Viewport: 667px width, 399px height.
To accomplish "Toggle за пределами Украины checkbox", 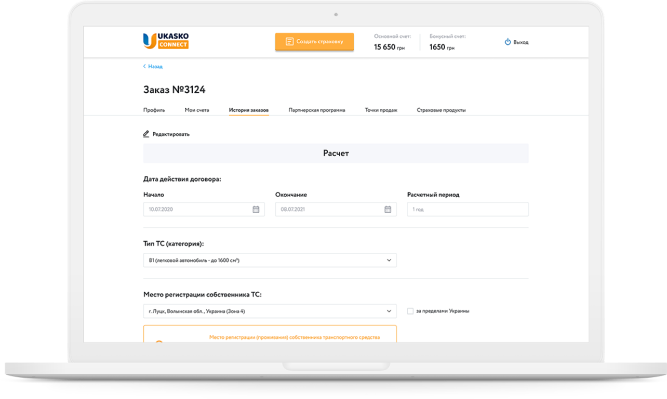I will pyautogui.click(x=410, y=311).
